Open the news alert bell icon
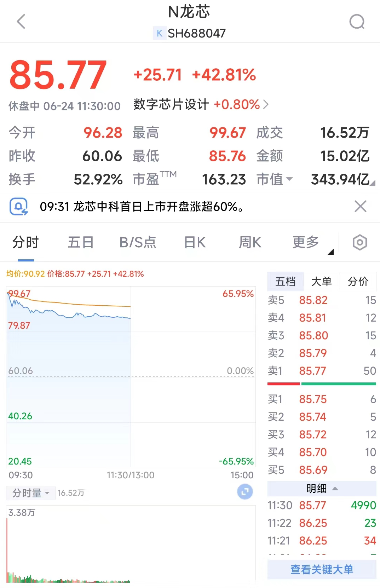Image resolution: width=380 pixels, height=588 pixels. click(18, 207)
